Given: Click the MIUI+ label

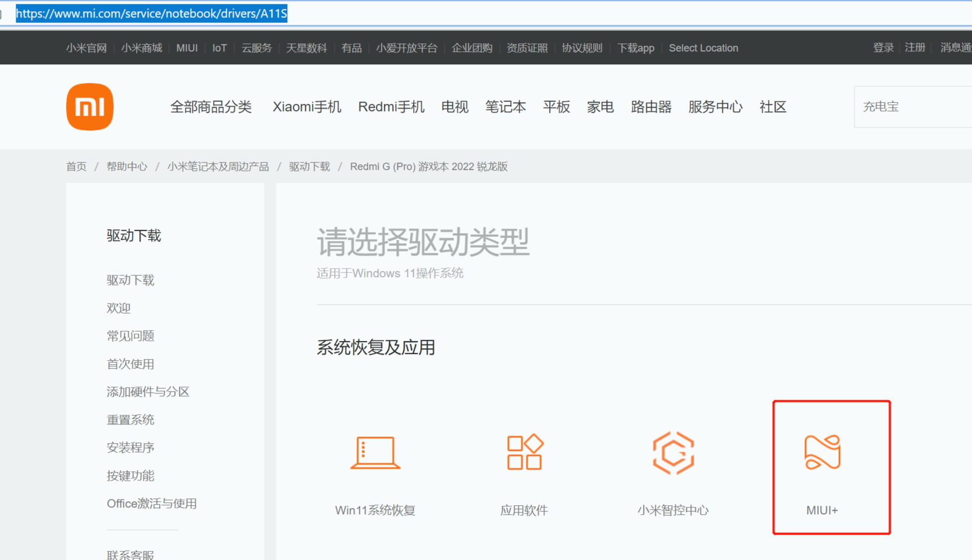Looking at the screenshot, I should click(x=822, y=510).
